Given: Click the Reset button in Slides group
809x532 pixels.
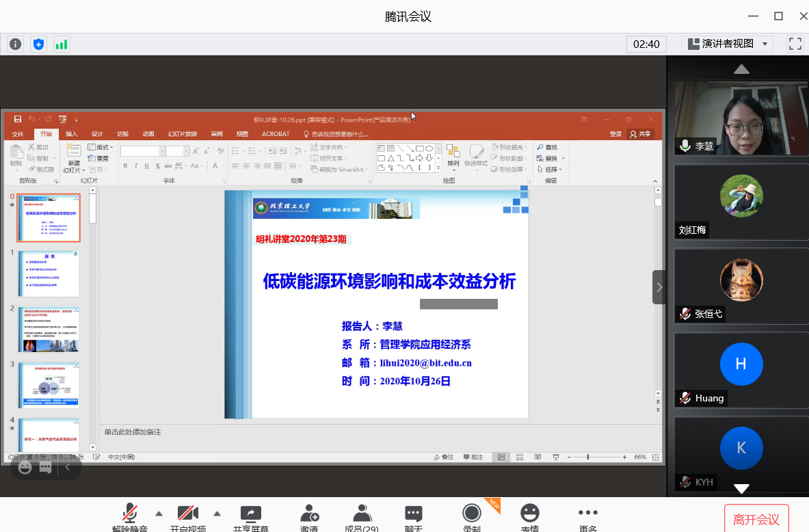Looking at the screenshot, I should click(98, 159).
